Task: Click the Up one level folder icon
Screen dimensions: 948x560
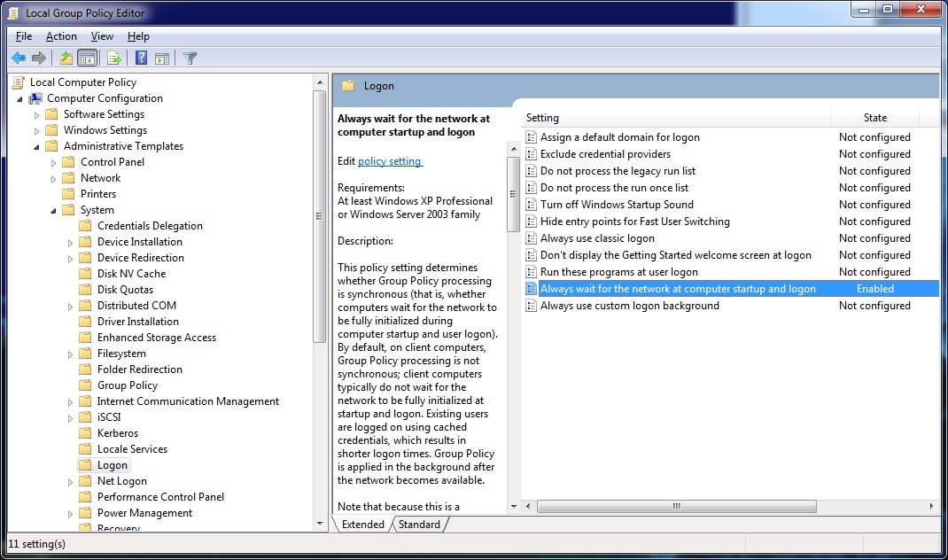Action: pos(66,58)
